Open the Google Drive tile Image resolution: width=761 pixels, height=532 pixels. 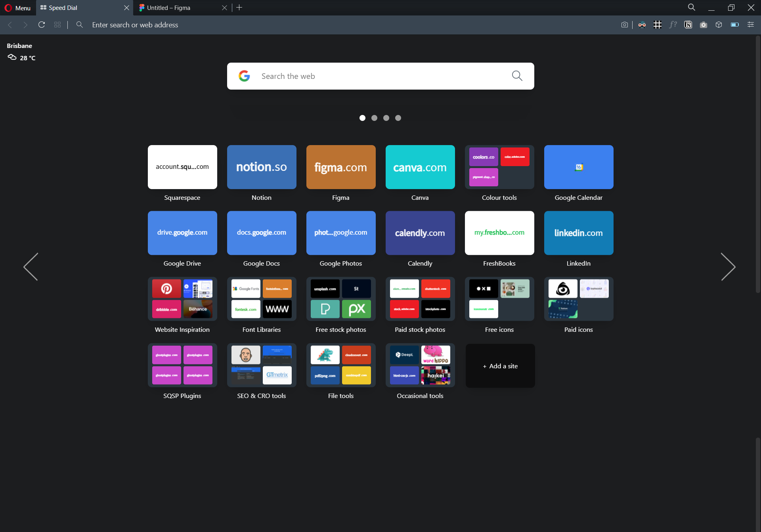182,233
